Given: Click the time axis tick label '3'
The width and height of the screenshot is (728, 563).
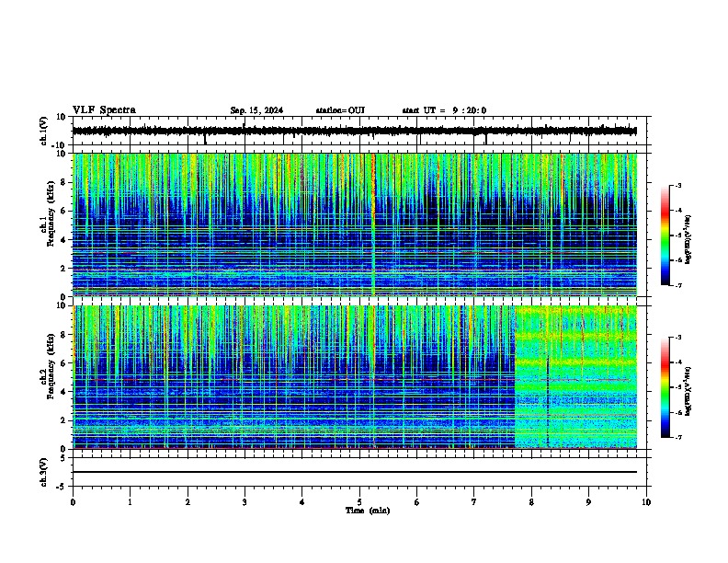Looking at the screenshot, I should point(245,501).
